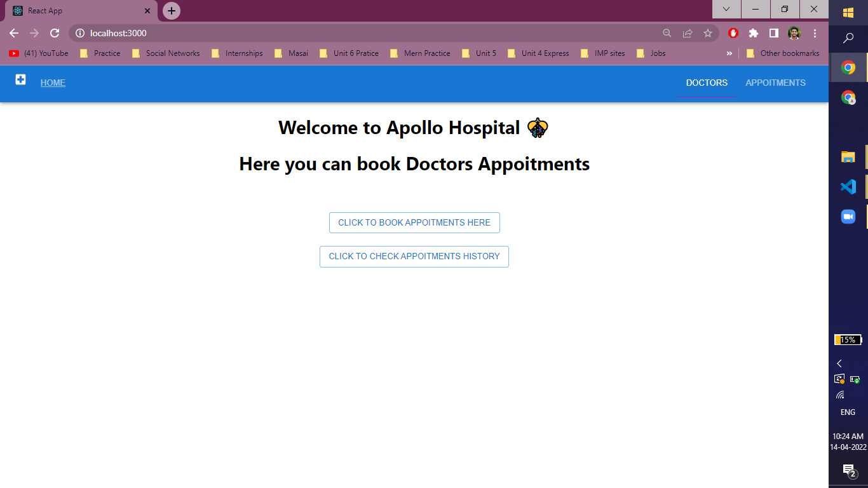The width and height of the screenshot is (868, 488).
Task: Open the HOME link in the navbar
Action: [x=53, y=83]
